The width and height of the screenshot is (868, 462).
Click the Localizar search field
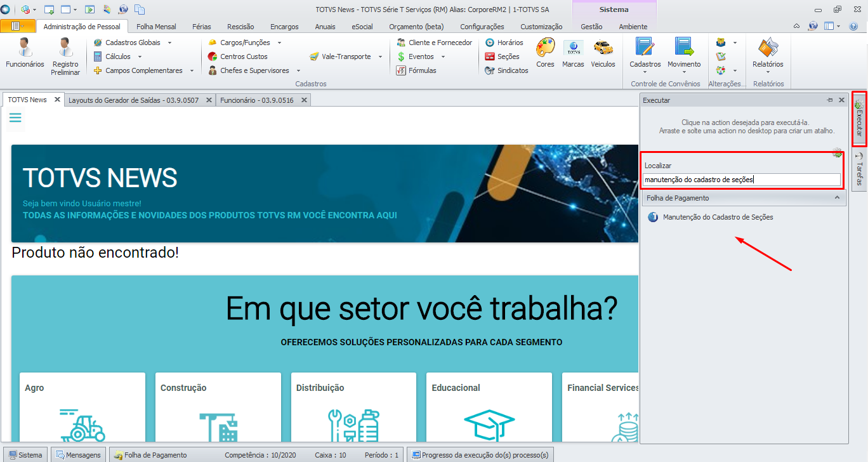pos(742,180)
